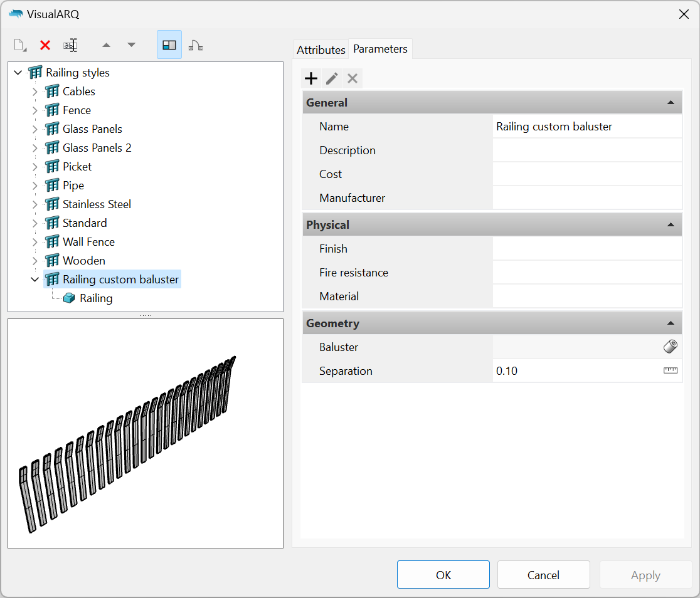Click the Baluster parameter label
This screenshot has height=598, width=700.
tap(338, 347)
